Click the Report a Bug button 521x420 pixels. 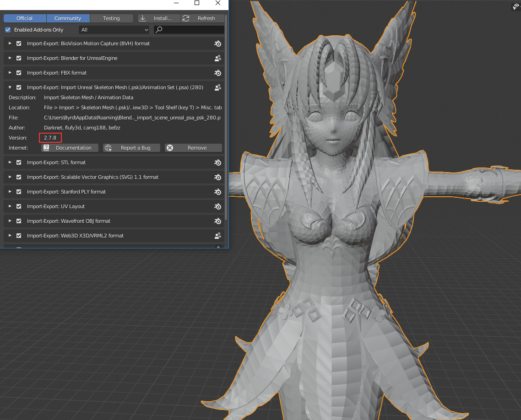131,148
